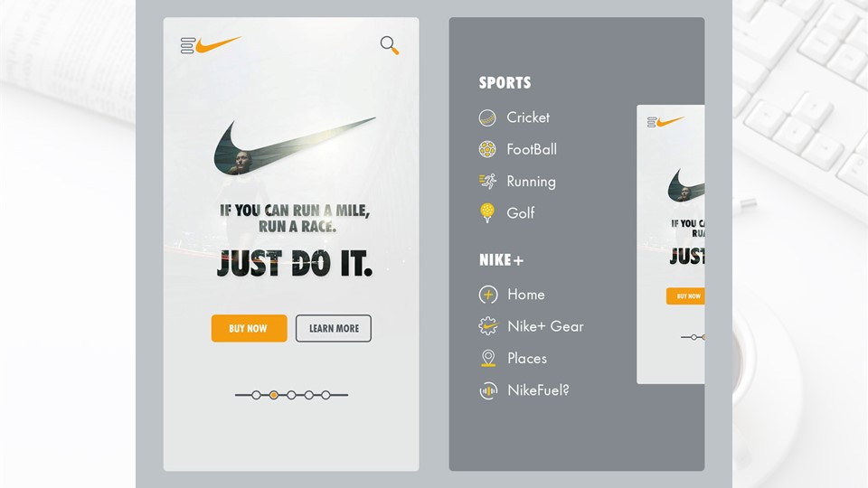Select the FootBall soccer ball icon
The height and width of the screenshot is (488, 868).
tap(487, 149)
